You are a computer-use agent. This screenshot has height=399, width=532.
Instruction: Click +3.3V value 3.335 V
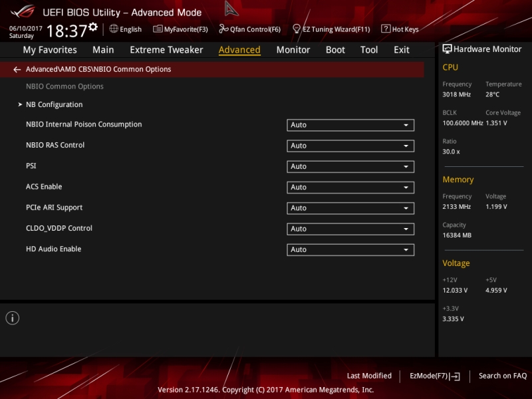click(453, 319)
